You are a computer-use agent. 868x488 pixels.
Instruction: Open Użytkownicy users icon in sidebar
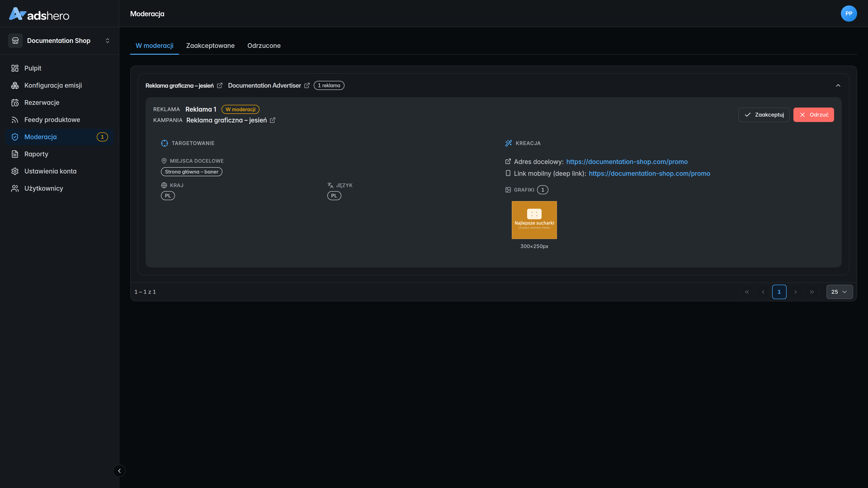(x=15, y=188)
